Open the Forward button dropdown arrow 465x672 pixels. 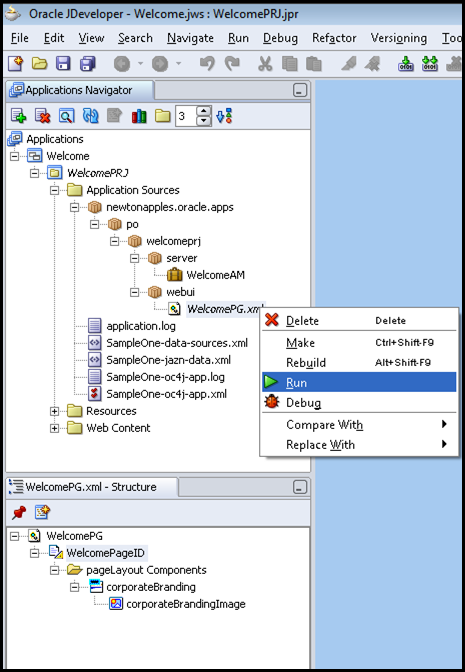point(179,64)
